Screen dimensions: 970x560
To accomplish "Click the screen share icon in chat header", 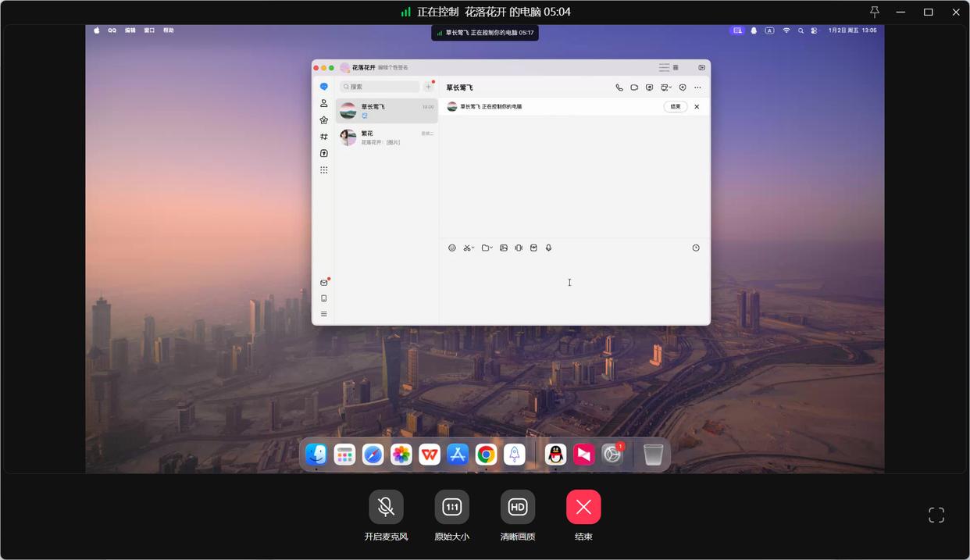I will [x=649, y=87].
